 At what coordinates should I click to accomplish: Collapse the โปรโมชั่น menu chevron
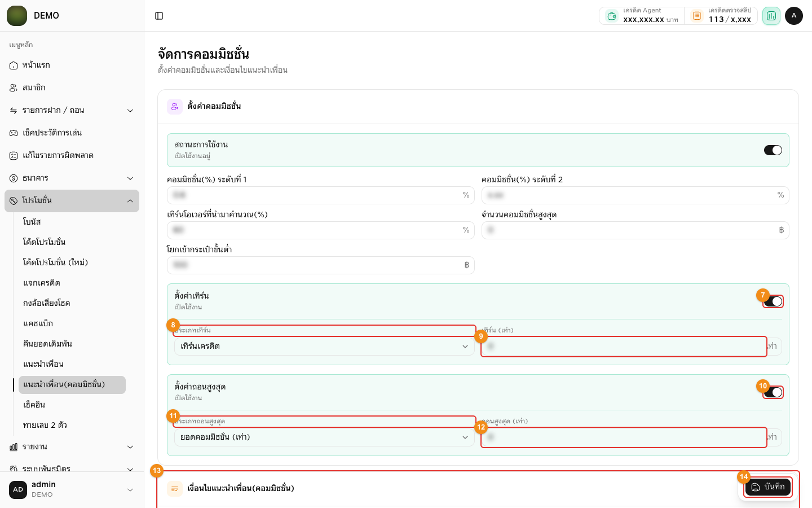(x=130, y=201)
